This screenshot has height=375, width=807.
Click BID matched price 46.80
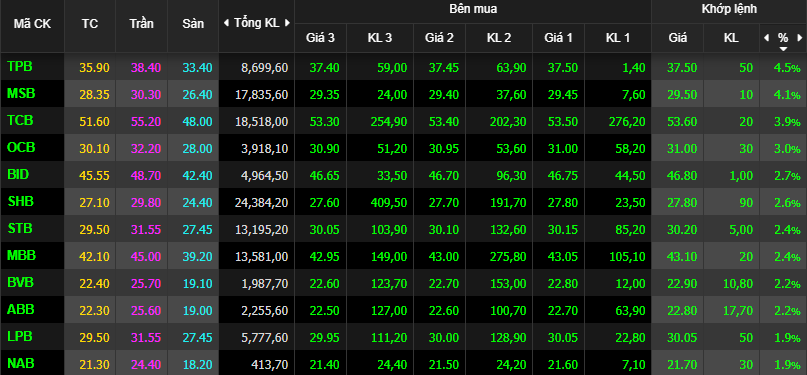pos(682,175)
